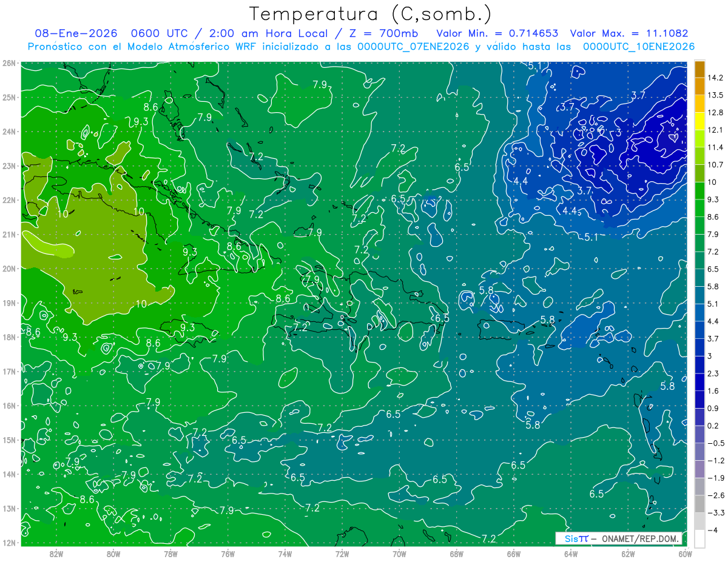728x562 pixels.
Task: Click the colorbar label '-0.5'
Action: [715, 443]
